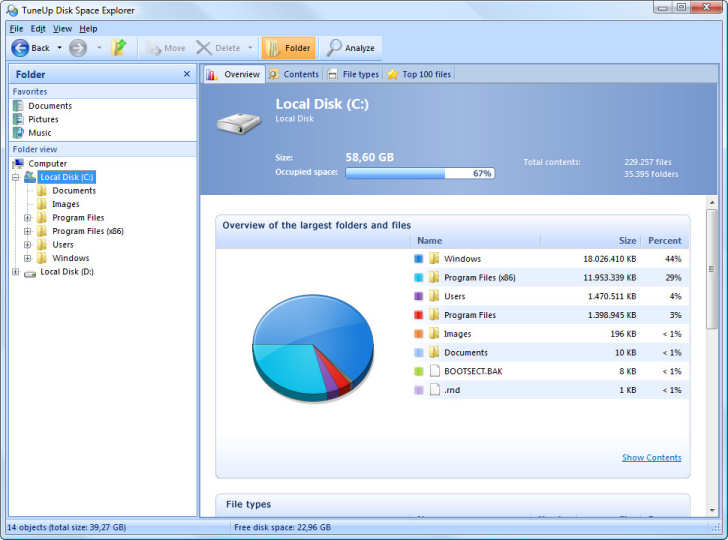
Task: Open the Delete options dropdown arrow
Action: click(x=250, y=48)
